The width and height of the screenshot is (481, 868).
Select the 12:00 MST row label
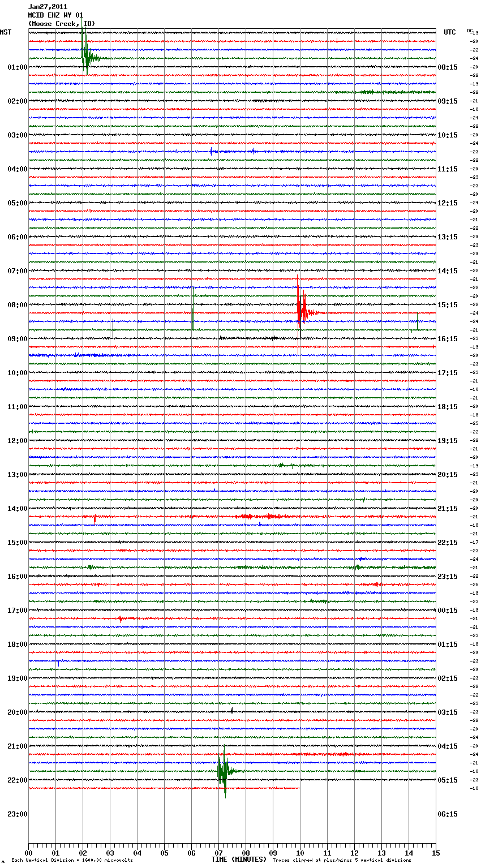coord(17,441)
